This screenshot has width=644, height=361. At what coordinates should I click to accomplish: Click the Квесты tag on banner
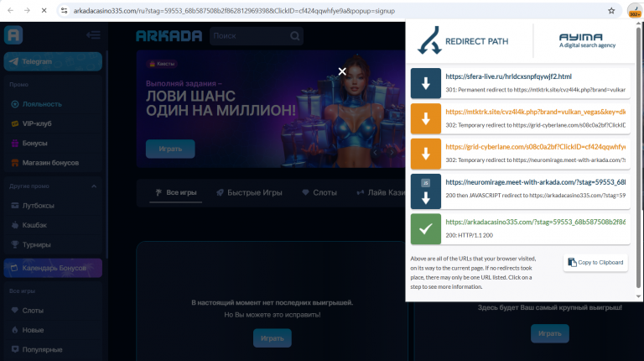pyautogui.click(x=162, y=64)
